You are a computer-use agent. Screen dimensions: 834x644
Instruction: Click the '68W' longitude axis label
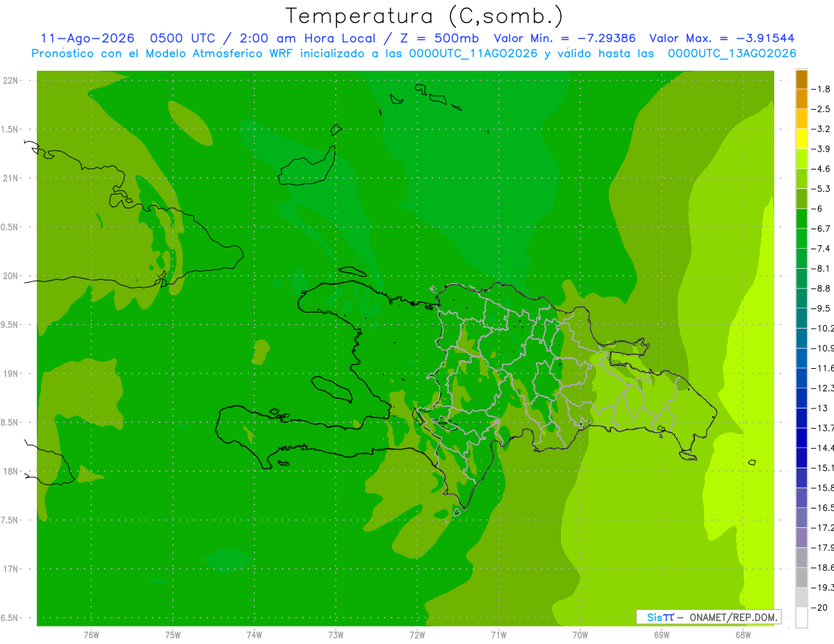point(743,634)
